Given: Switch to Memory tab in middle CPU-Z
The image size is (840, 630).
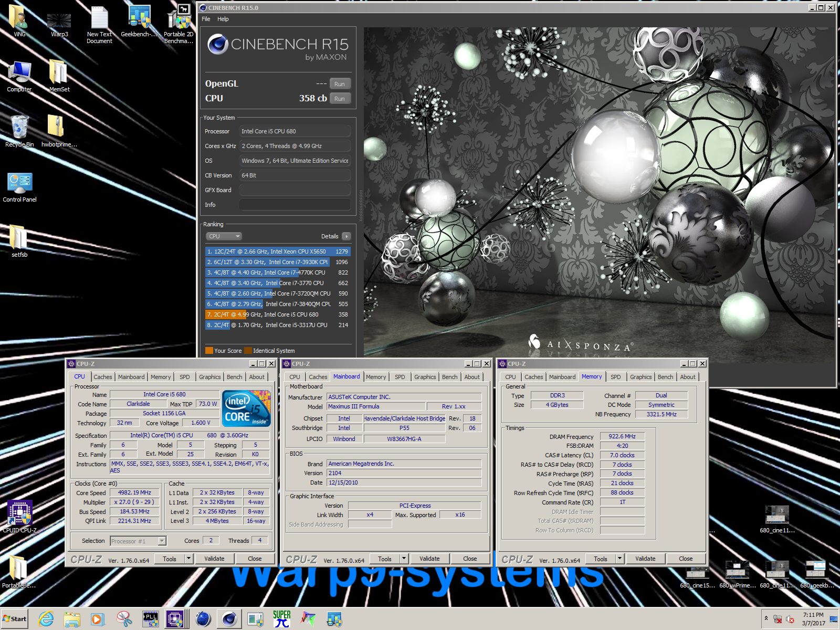Looking at the screenshot, I should coord(376,377).
